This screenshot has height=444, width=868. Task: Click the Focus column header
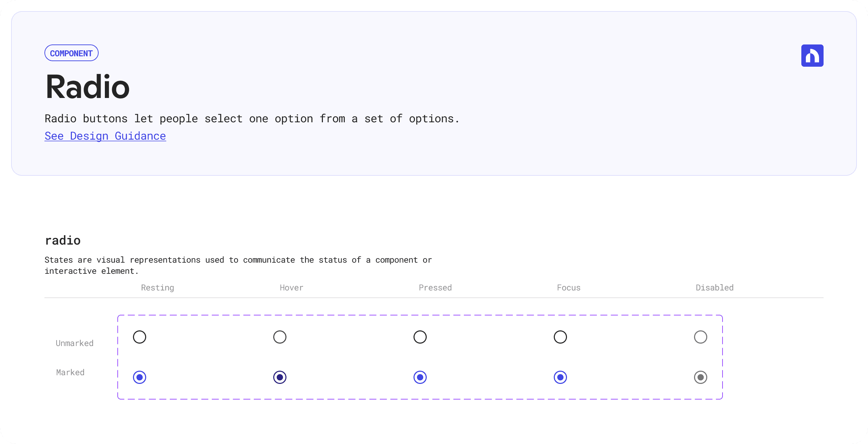coord(568,288)
